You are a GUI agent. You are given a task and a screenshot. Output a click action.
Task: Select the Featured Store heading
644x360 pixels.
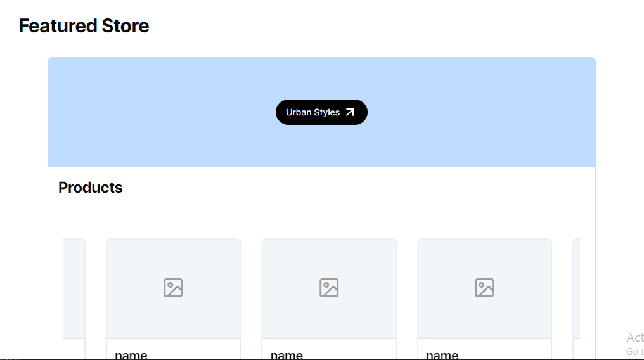84,26
